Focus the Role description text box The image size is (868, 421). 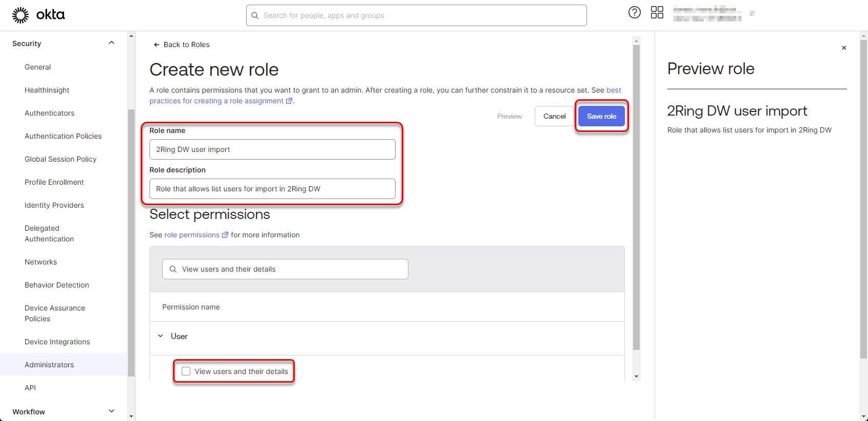(272, 189)
